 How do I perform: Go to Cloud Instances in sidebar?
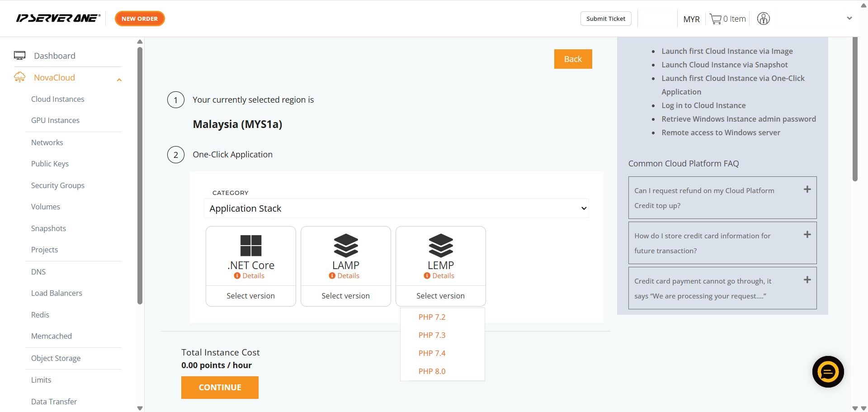pyautogui.click(x=57, y=99)
